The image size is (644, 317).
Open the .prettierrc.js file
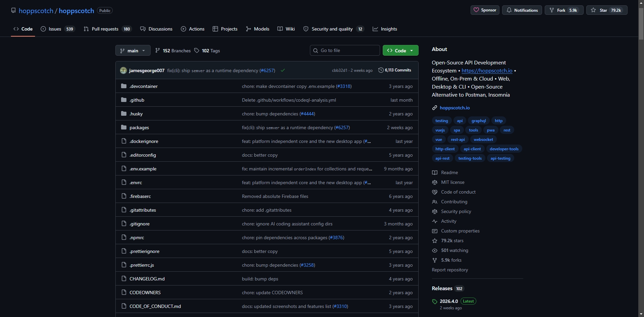[x=142, y=265]
